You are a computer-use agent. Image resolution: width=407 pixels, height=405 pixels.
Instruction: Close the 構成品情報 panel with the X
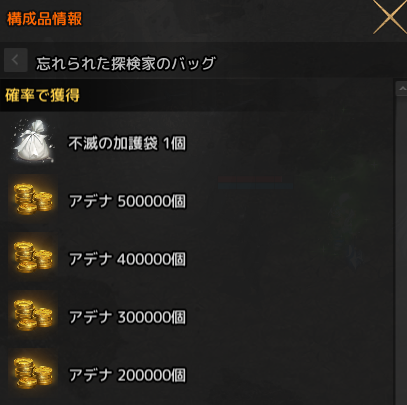(390, 16)
